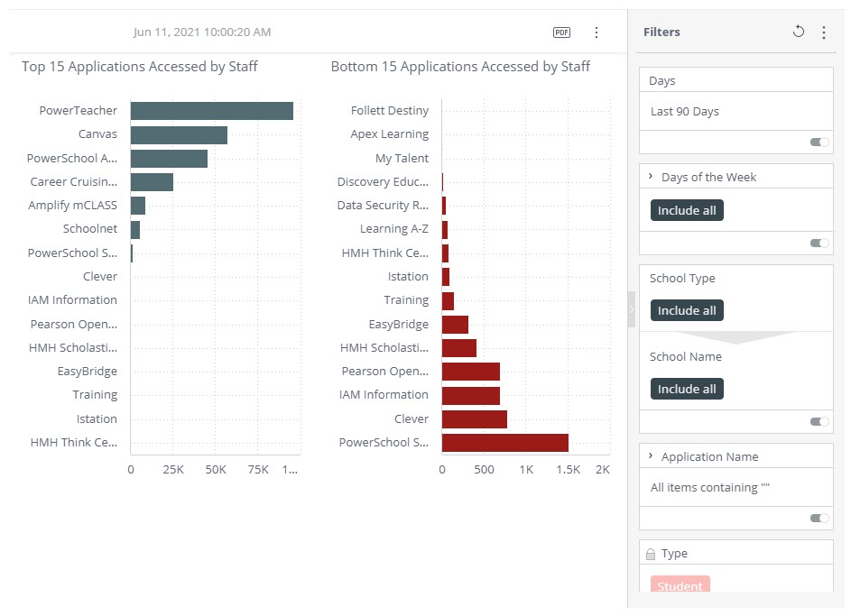The width and height of the screenshot is (851, 616).
Task: Click the red HMH Think Ce... bar
Action: tap(445, 253)
